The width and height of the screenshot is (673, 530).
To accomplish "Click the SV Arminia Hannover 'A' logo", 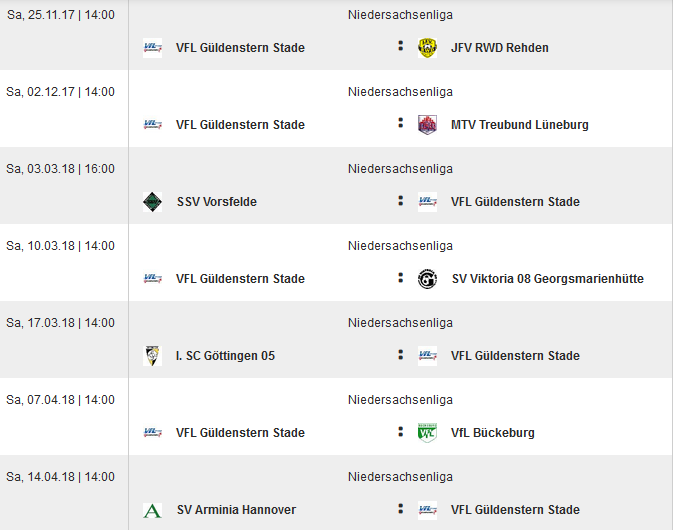I will [152, 510].
